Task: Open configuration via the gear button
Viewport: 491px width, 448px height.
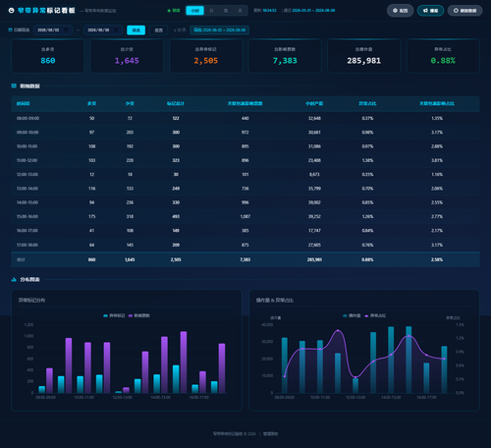Action: pos(400,11)
